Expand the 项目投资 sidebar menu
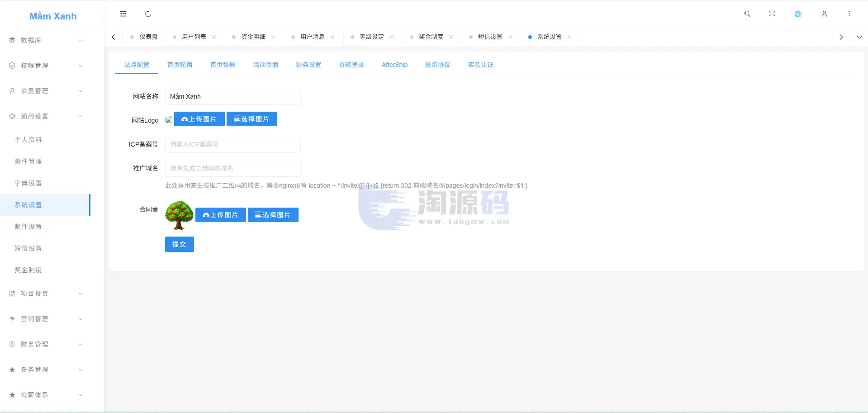The height and width of the screenshot is (413, 868). coord(45,294)
